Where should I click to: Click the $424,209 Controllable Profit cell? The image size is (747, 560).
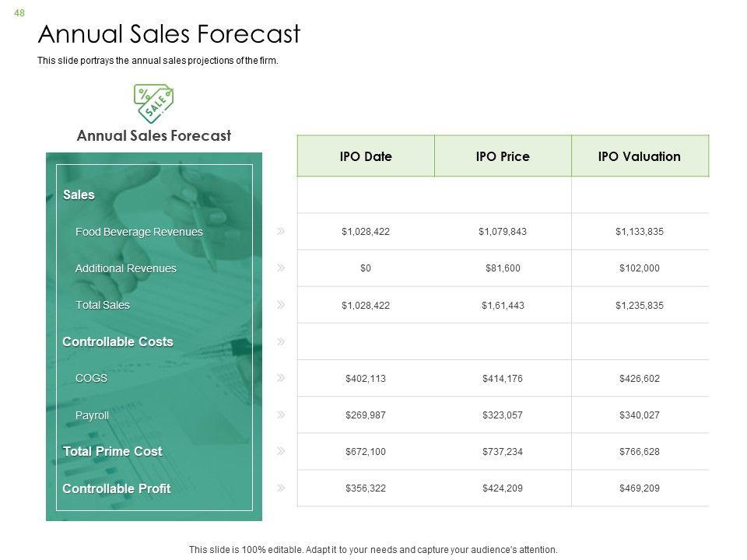[503, 488]
